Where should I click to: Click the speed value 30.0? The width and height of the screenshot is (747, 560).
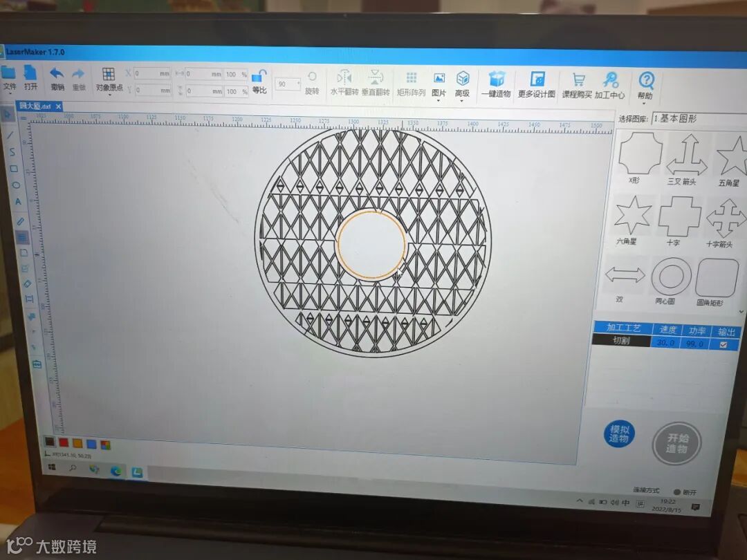click(x=666, y=342)
